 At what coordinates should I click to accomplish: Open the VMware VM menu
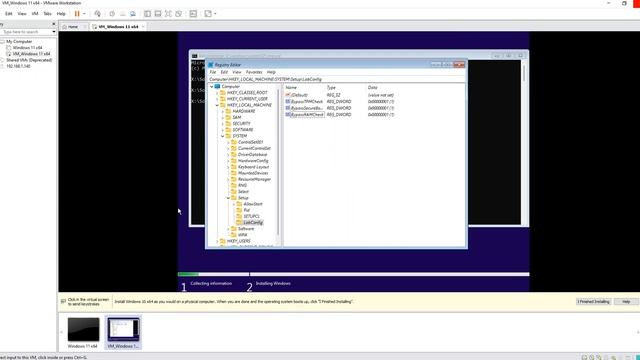[35, 13]
